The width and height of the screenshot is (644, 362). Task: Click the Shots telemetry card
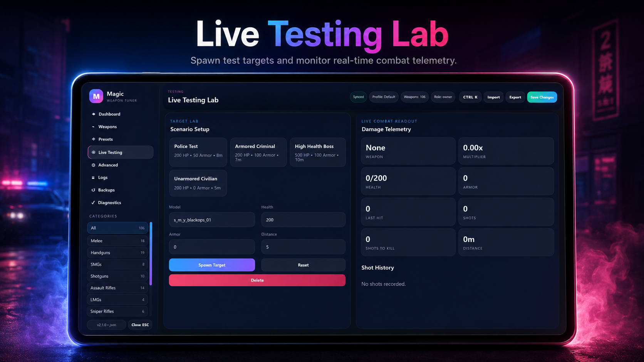pyautogui.click(x=506, y=212)
